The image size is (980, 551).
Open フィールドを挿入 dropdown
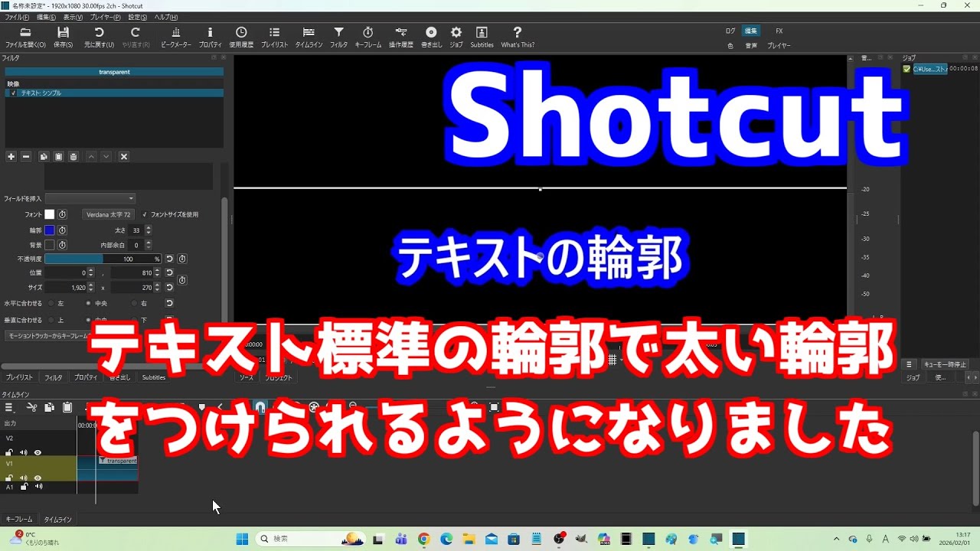(90, 198)
